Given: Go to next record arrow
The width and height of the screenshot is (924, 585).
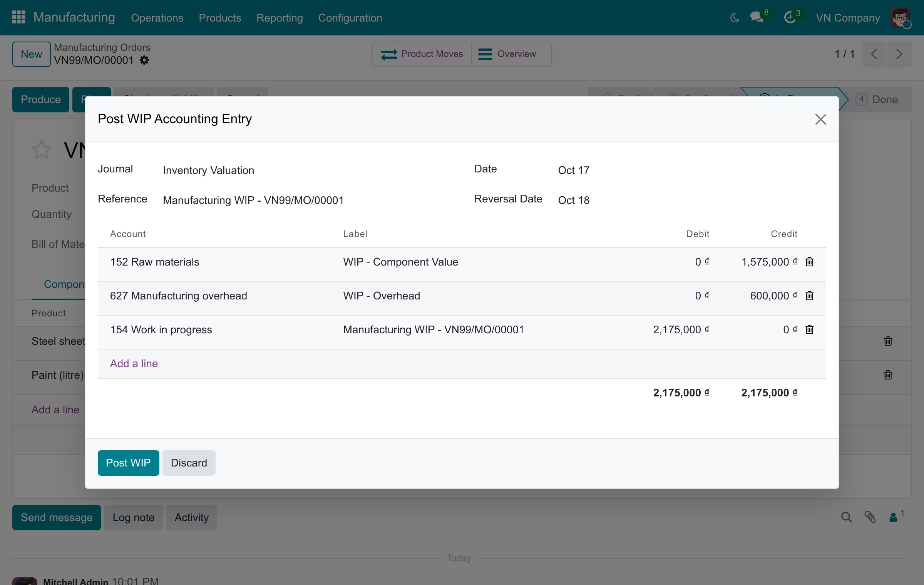Looking at the screenshot, I should click(x=899, y=54).
